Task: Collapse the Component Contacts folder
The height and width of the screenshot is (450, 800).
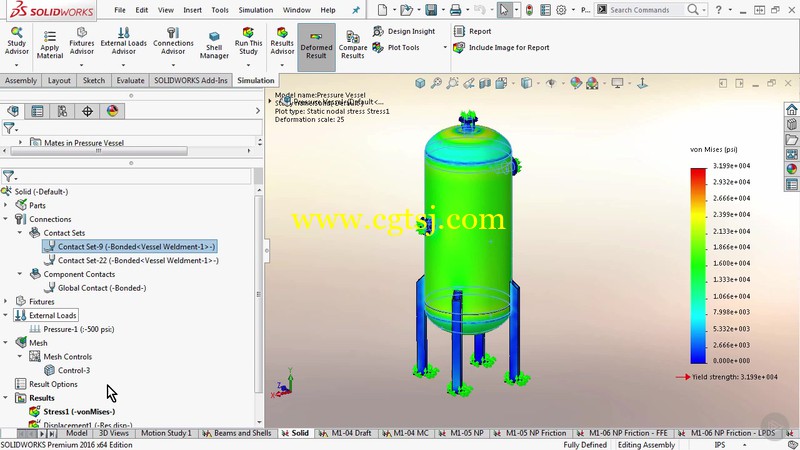Action: [20, 274]
